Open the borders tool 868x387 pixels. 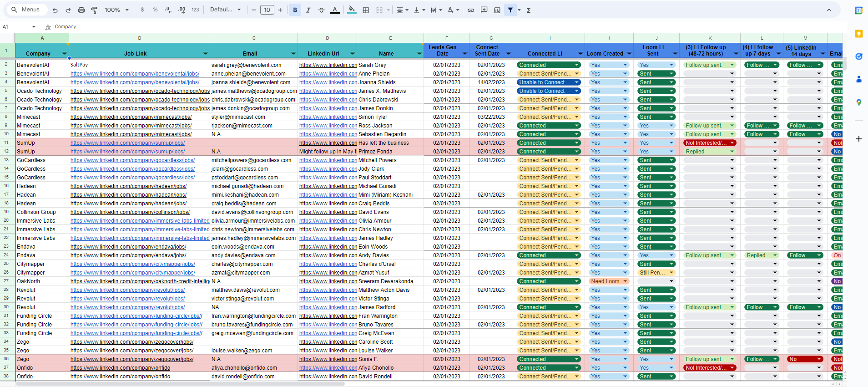(x=366, y=10)
